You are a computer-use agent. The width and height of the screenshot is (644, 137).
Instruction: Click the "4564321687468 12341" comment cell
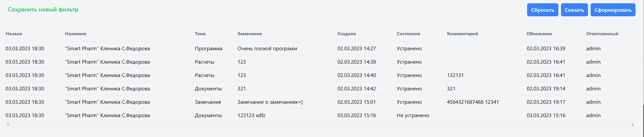click(473, 102)
